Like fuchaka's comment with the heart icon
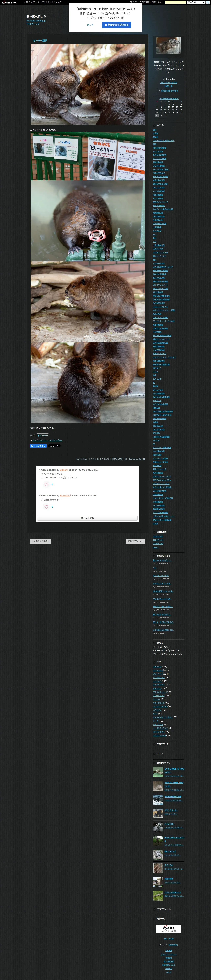 click(47, 507)
